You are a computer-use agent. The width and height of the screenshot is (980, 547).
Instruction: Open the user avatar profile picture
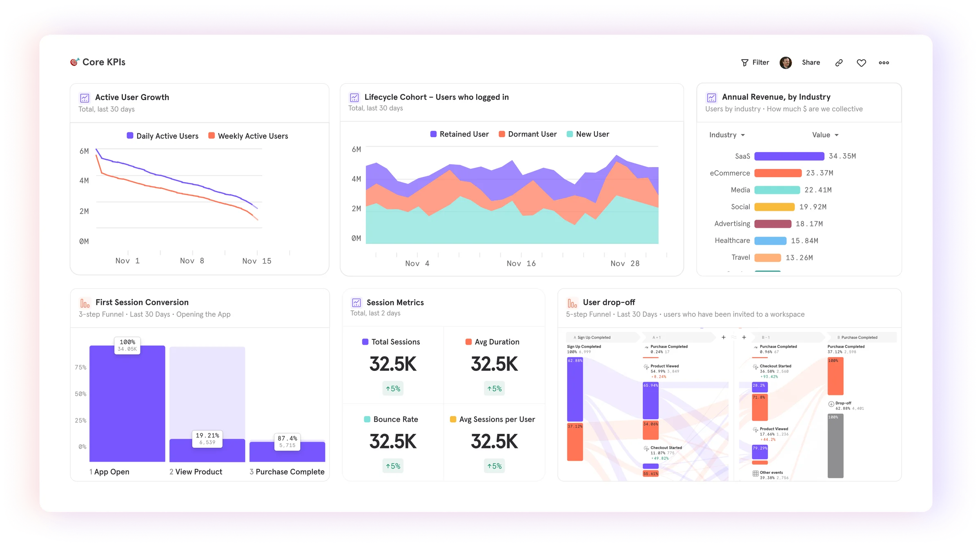point(786,63)
